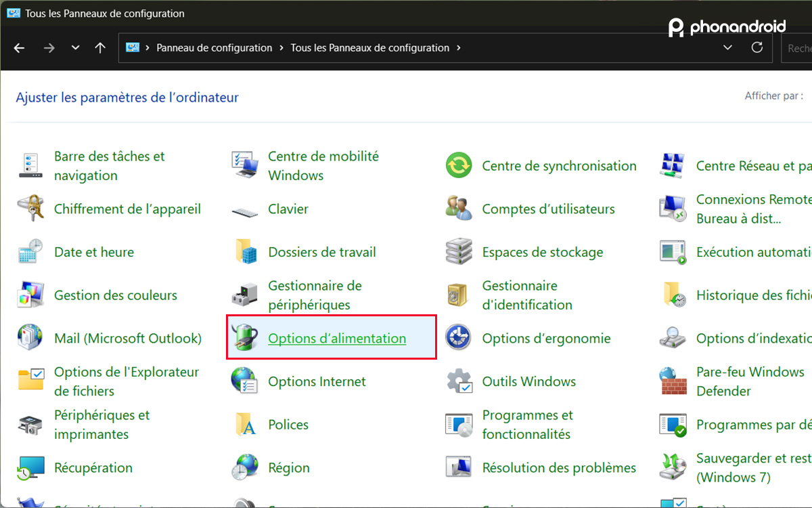Click the Clavier keyboard icon

(245, 211)
